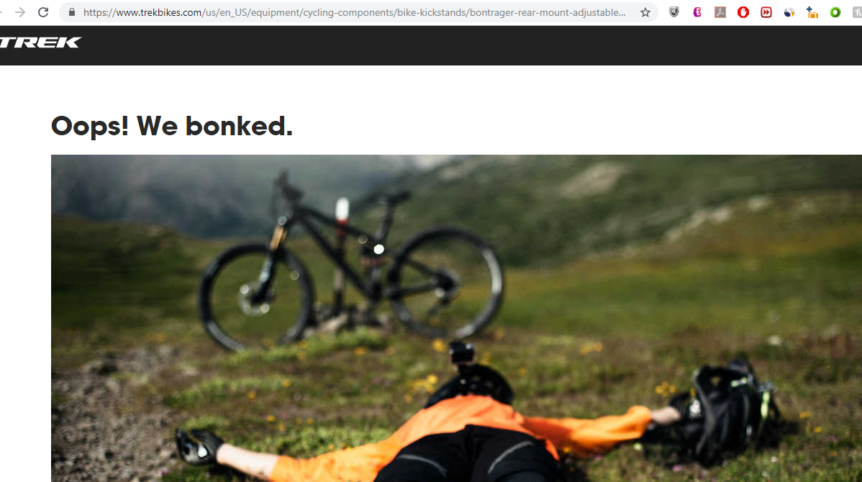This screenshot has height=482, width=862.
Task: Reload the page with the refresh icon
Action: coord(43,12)
